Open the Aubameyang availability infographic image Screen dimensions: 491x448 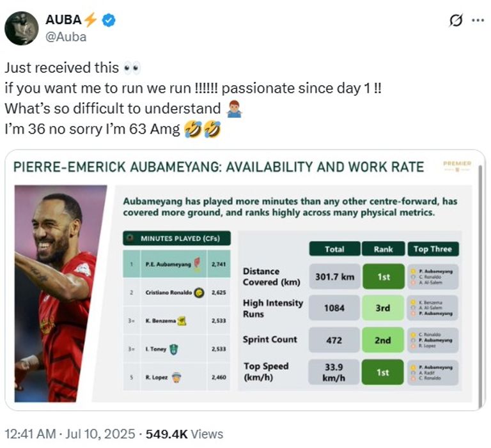[x=245, y=280]
